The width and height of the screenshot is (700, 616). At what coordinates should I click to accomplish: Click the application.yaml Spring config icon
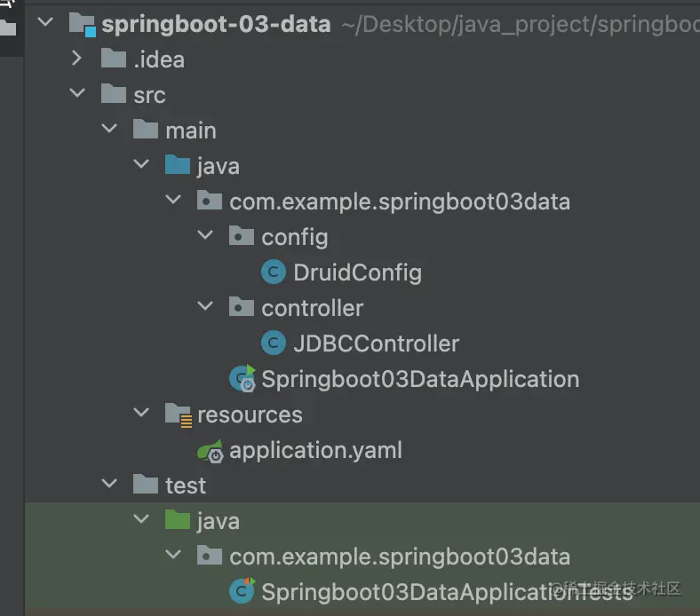pyautogui.click(x=211, y=451)
